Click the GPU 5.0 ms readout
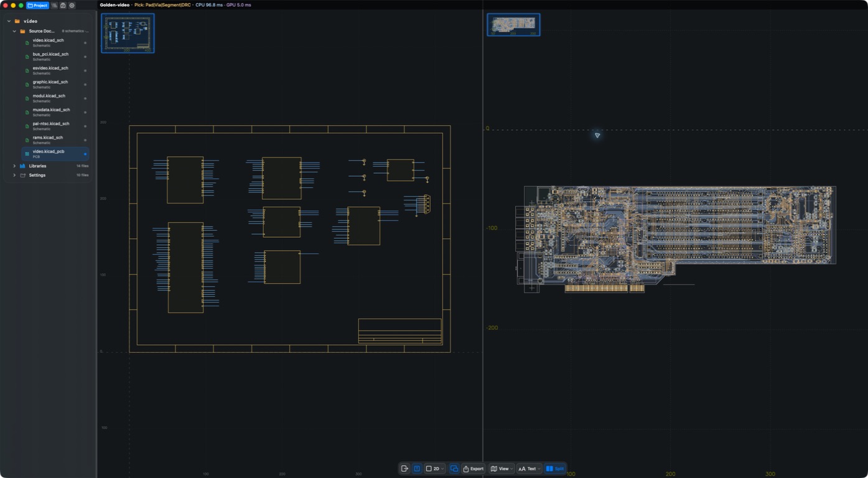 [239, 5]
